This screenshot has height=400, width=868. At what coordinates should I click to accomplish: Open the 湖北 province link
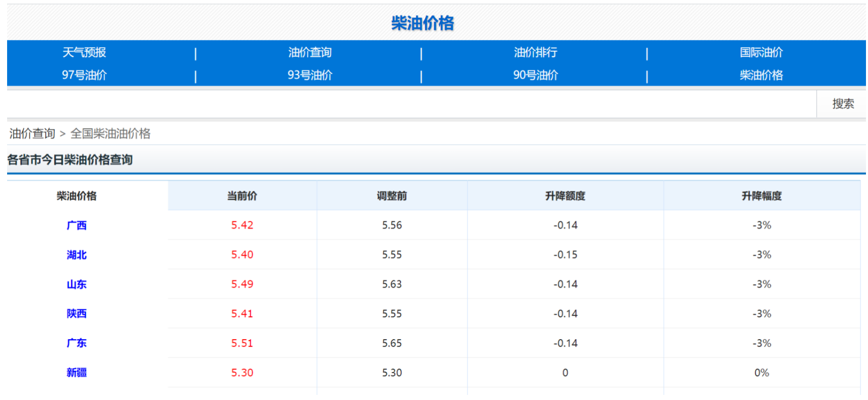tap(77, 255)
